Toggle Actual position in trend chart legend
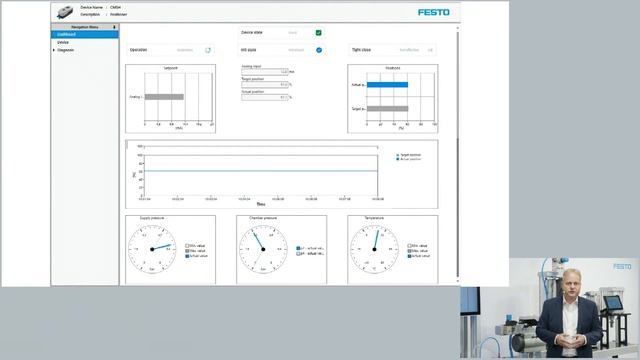The width and height of the screenshot is (640, 360). pos(409,159)
